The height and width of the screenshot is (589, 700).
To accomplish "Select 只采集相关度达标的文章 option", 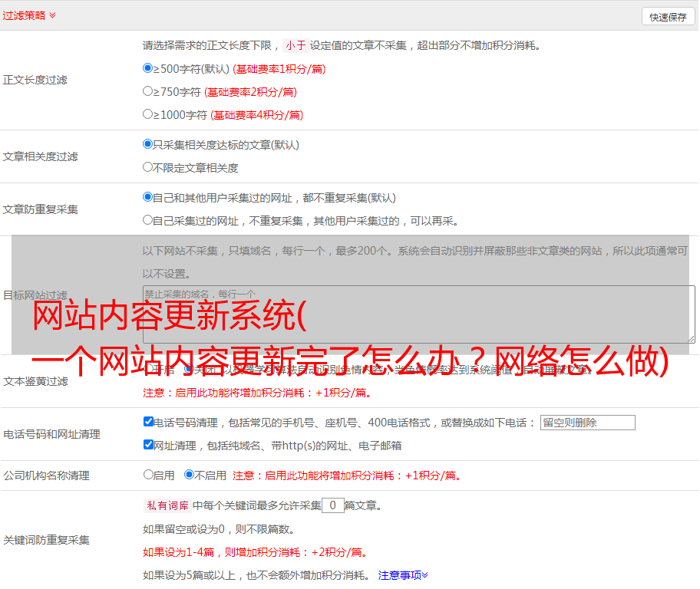I will (148, 144).
